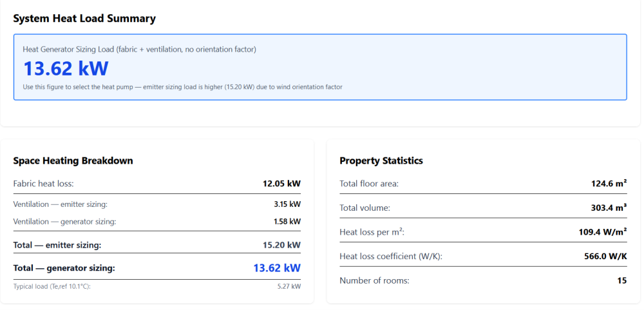The image size is (644, 312).
Task: Click the System Heat Load Summary heading
Action: (x=84, y=19)
